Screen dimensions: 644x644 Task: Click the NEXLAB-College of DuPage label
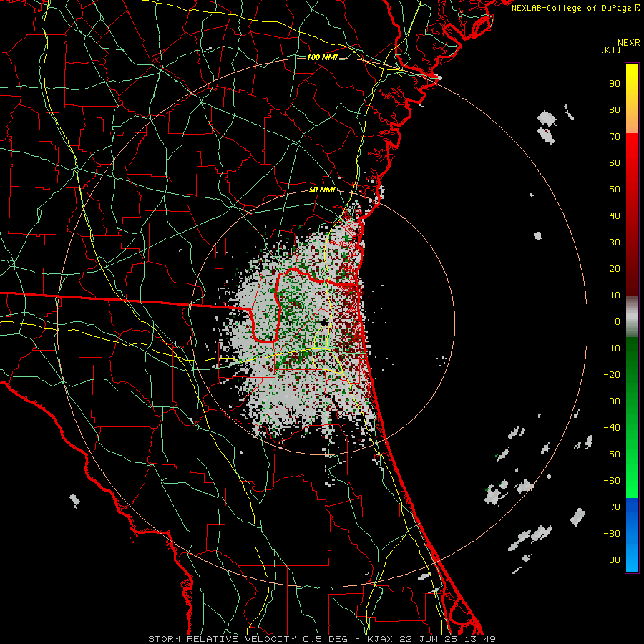[575, 8]
